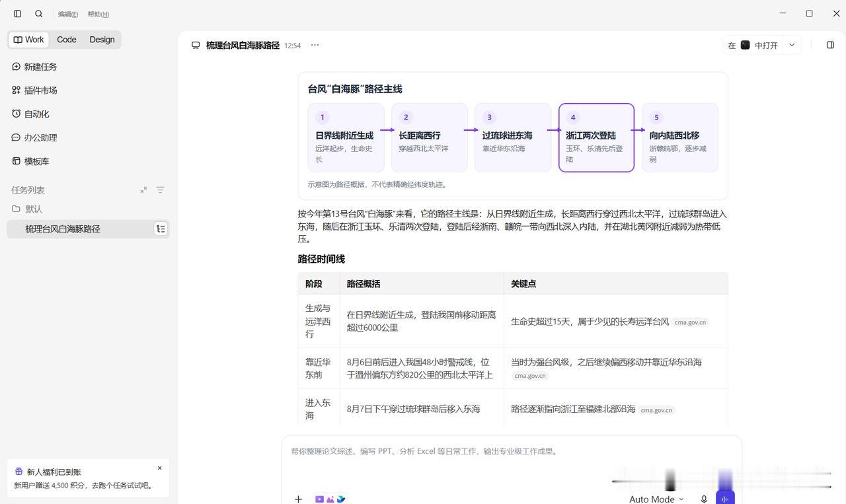The width and height of the screenshot is (846, 504).
Task: Open the 帮助(H) menu
Action: 98,14
